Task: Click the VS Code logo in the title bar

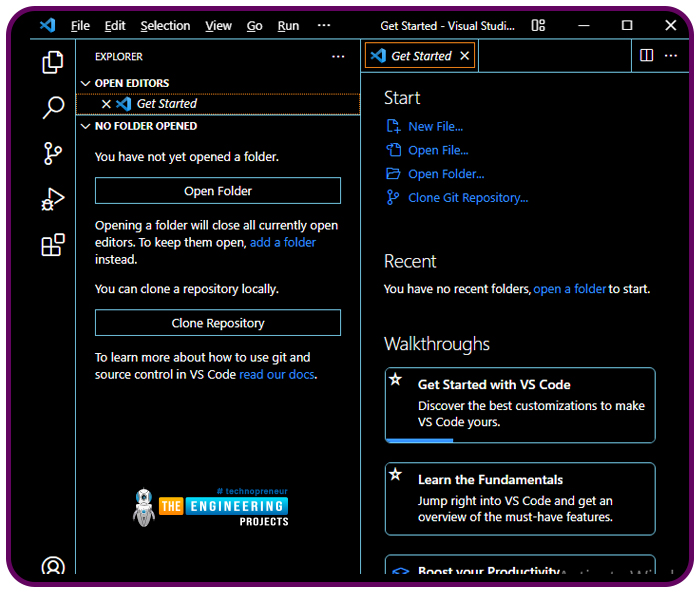Action: (48, 25)
